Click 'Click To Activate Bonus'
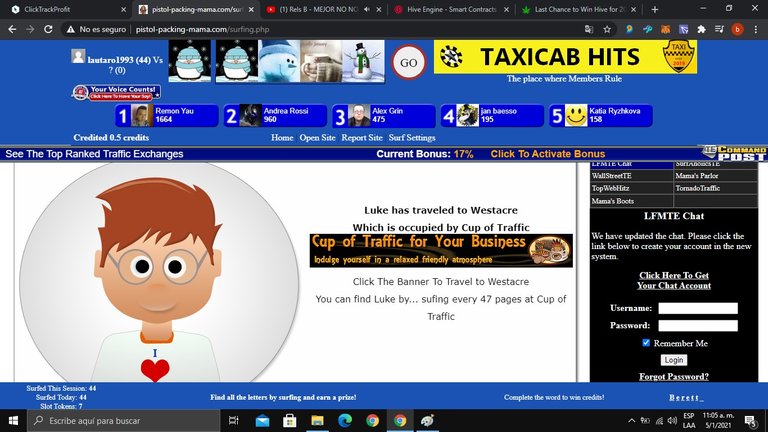This screenshot has width=768, height=432. (x=548, y=154)
